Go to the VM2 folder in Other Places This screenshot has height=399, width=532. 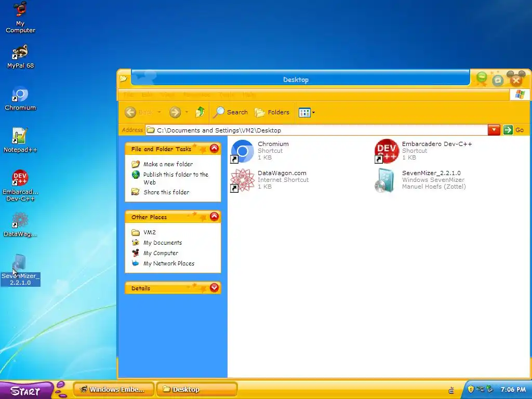coord(149,232)
